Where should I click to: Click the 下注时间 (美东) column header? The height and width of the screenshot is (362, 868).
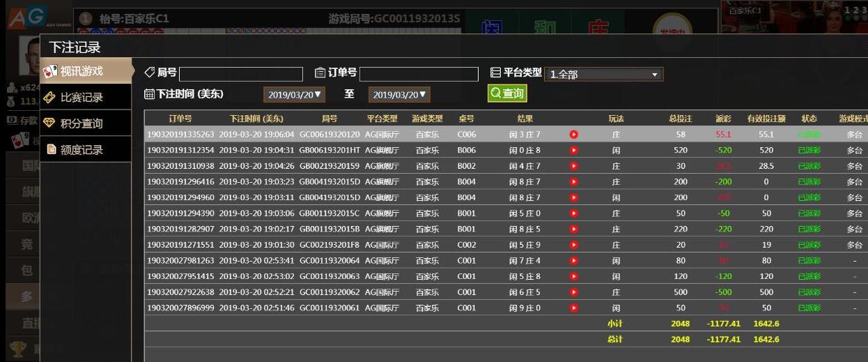(x=256, y=119)
